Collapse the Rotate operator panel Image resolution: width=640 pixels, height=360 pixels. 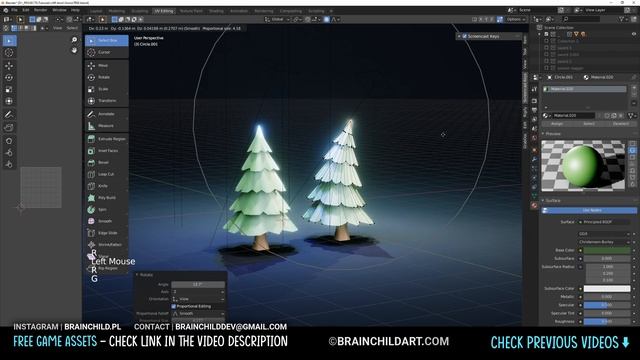coord(137,275)
